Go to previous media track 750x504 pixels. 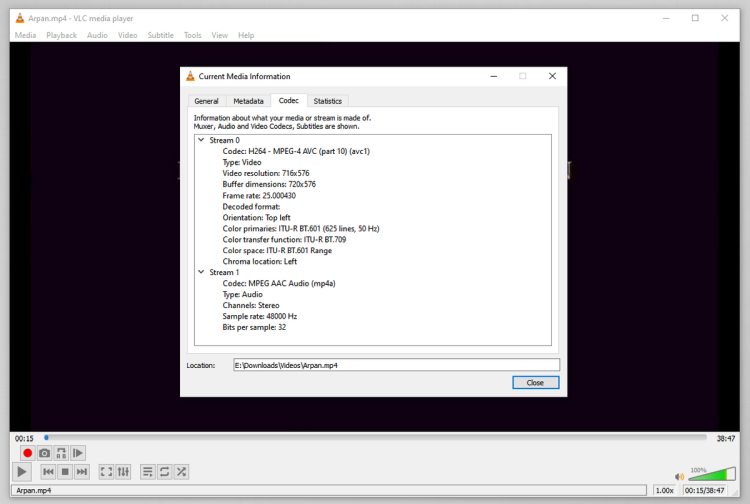(x=48, y=472)
